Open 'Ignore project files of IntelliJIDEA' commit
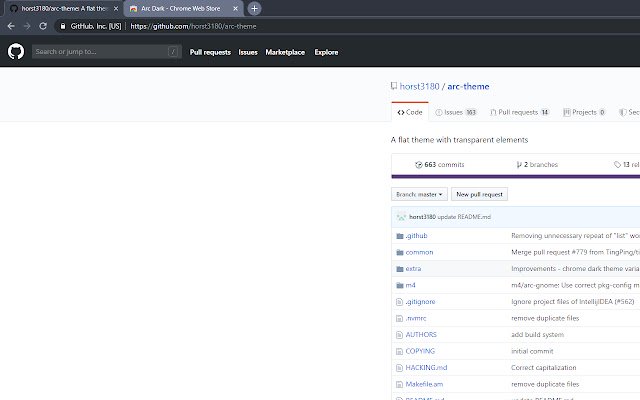640x400 pixels. coord(573,302)
